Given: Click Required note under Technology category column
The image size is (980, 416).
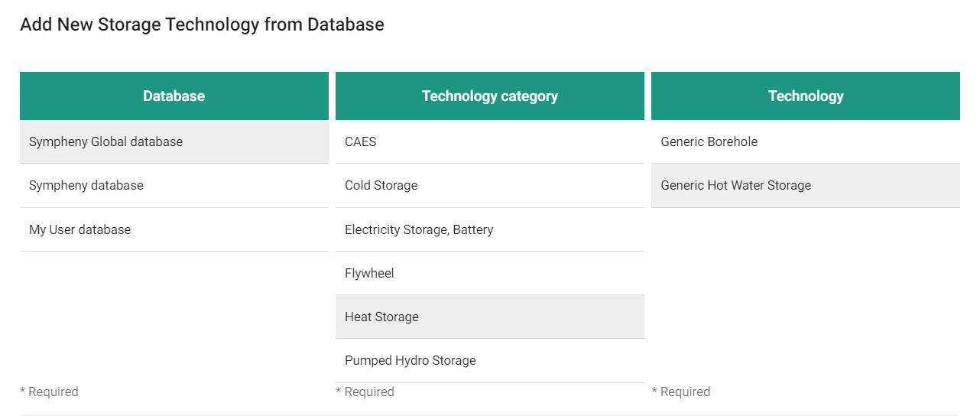Looking at the screenshot, I should click(365, 392).
